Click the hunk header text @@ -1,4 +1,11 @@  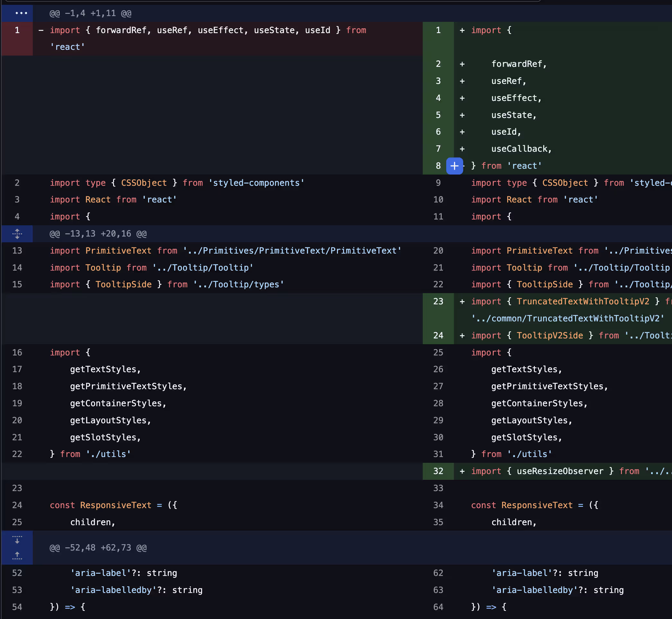(x=90, y=13)
